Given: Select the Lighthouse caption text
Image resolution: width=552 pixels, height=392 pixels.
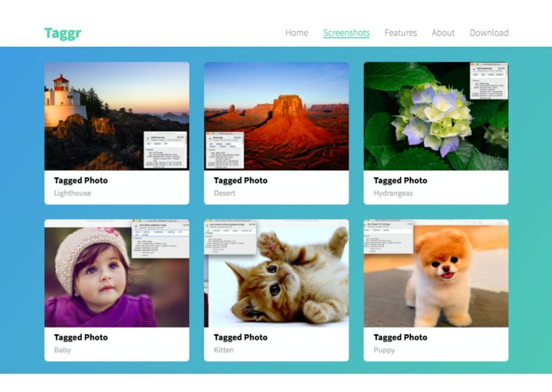Looking at the screenshot, I should [x=72, y=193].
